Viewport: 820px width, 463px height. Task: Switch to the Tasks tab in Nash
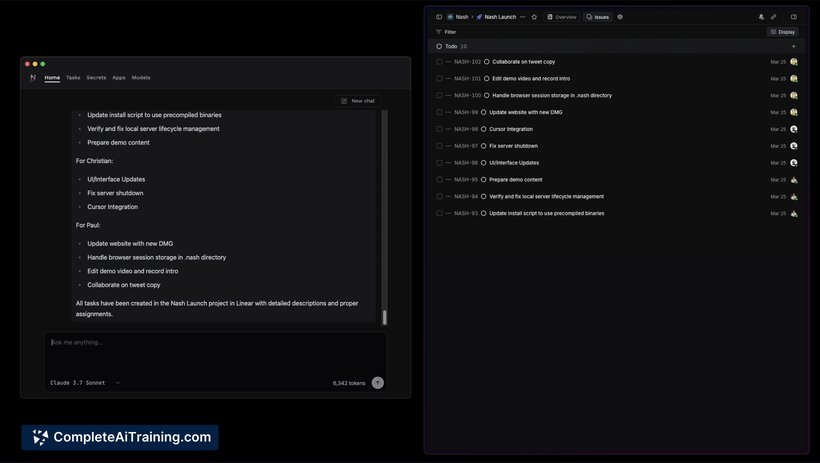click(73, 77)
